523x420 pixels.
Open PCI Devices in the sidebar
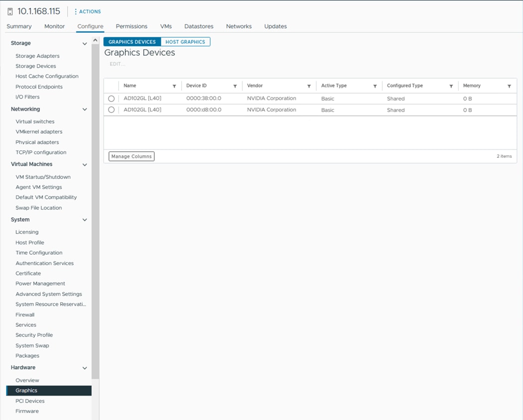(30, 401)
